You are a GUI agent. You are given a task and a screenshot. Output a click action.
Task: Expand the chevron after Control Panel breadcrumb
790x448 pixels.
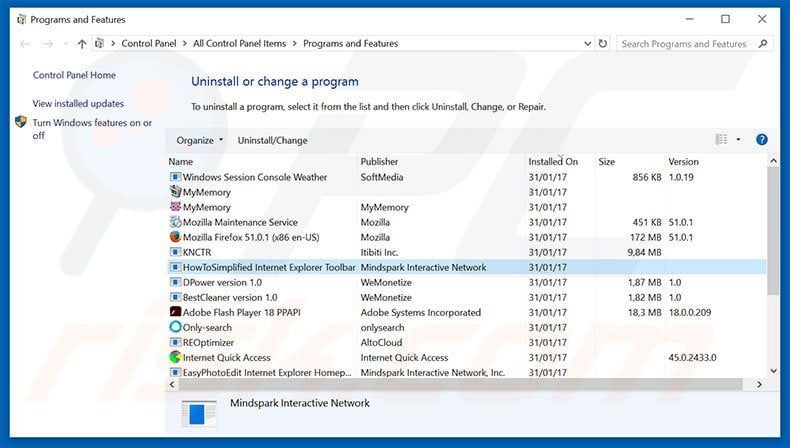pos(185,43)
